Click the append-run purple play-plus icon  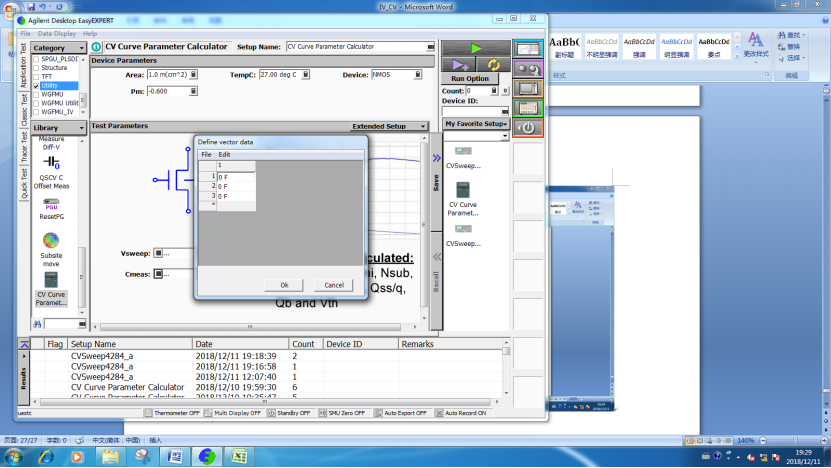pyautogui.click(x=459, y=65)
